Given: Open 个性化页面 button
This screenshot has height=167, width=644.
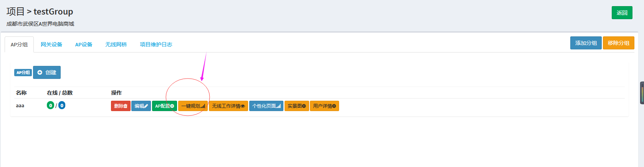Looking at the screenshot, I should [266, 106].
